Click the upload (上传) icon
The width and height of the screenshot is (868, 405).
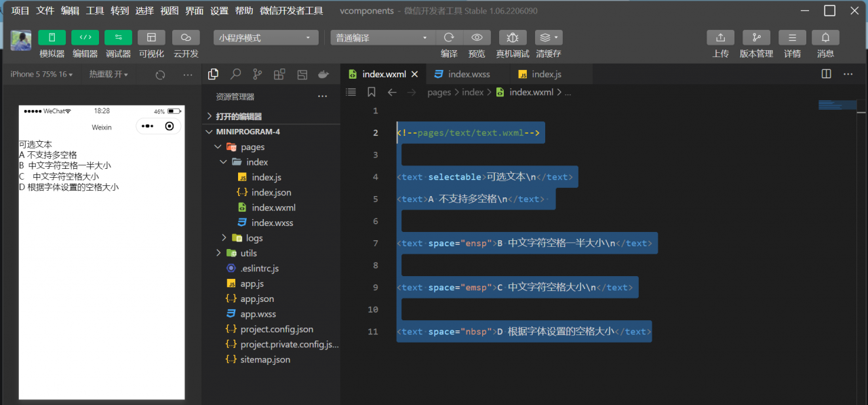coord(720,38)
